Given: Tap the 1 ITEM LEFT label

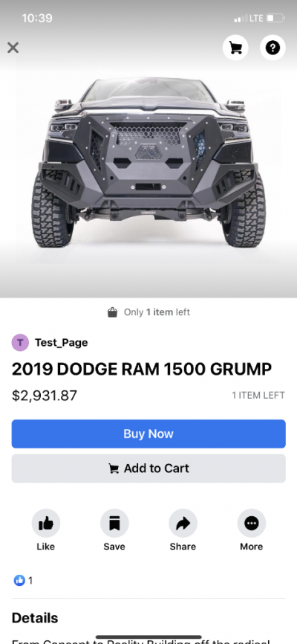Looking at the screenshot, I should coord(258,396).
